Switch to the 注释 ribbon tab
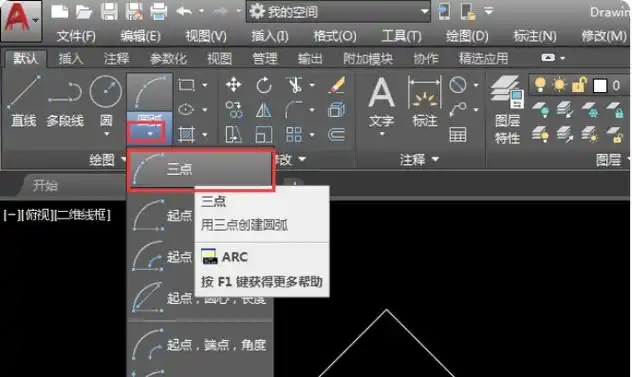Image resolution: width=632 pixels, height=377 pixels. coord(116,59)
